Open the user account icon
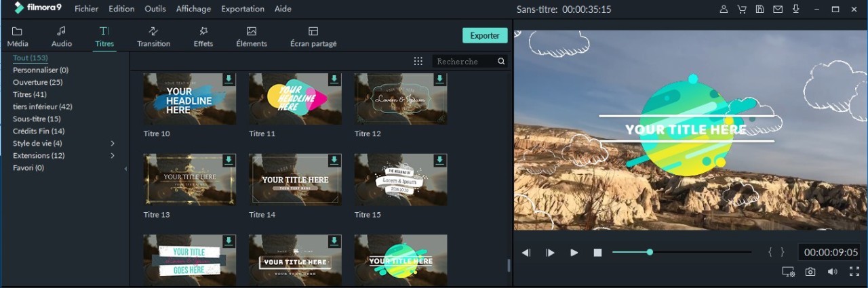 pyautogui.click(x=724, y=9)
